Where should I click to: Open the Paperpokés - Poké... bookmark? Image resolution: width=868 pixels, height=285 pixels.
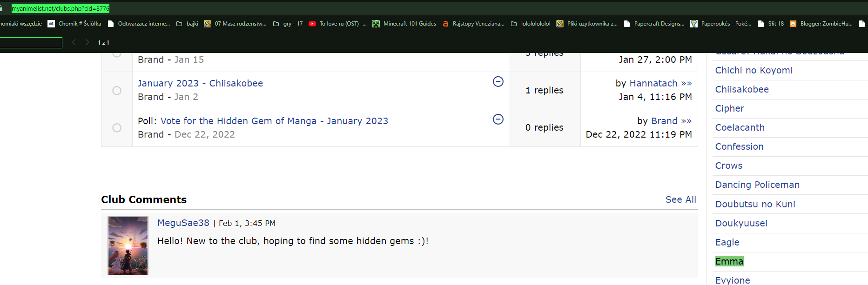pos(721,24)
